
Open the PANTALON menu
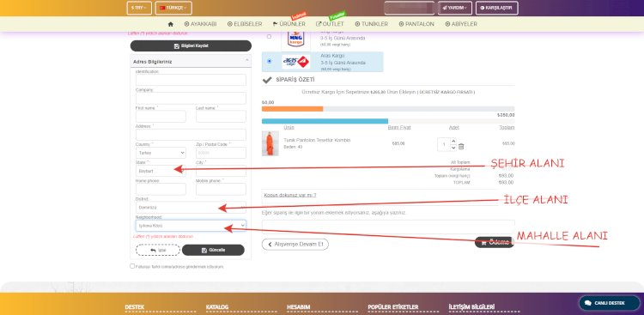click(416, 24)
